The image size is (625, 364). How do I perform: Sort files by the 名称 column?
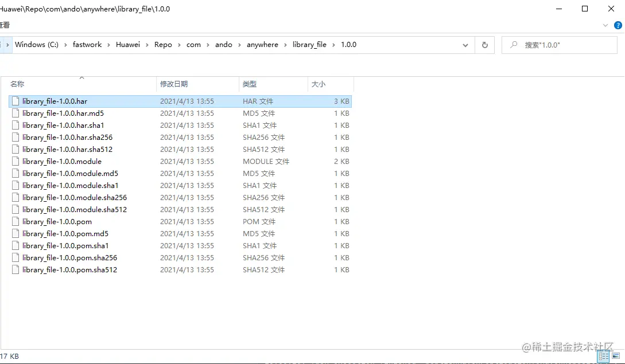pos(83,84)
